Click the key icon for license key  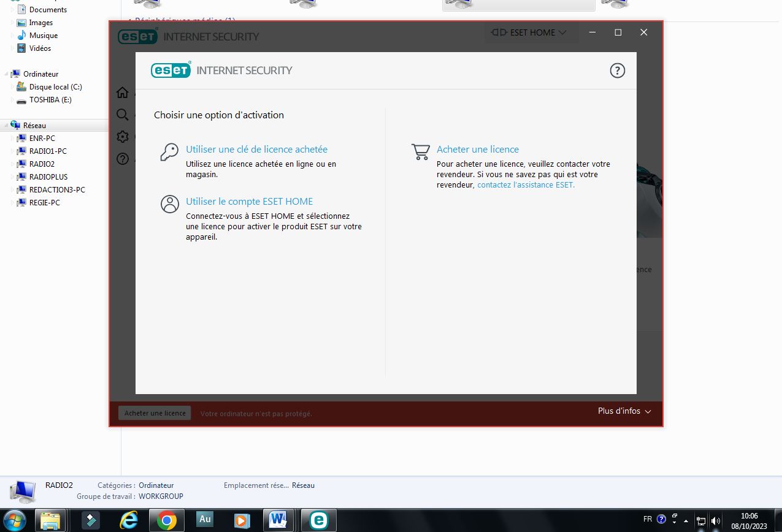(x=169, y=152)
